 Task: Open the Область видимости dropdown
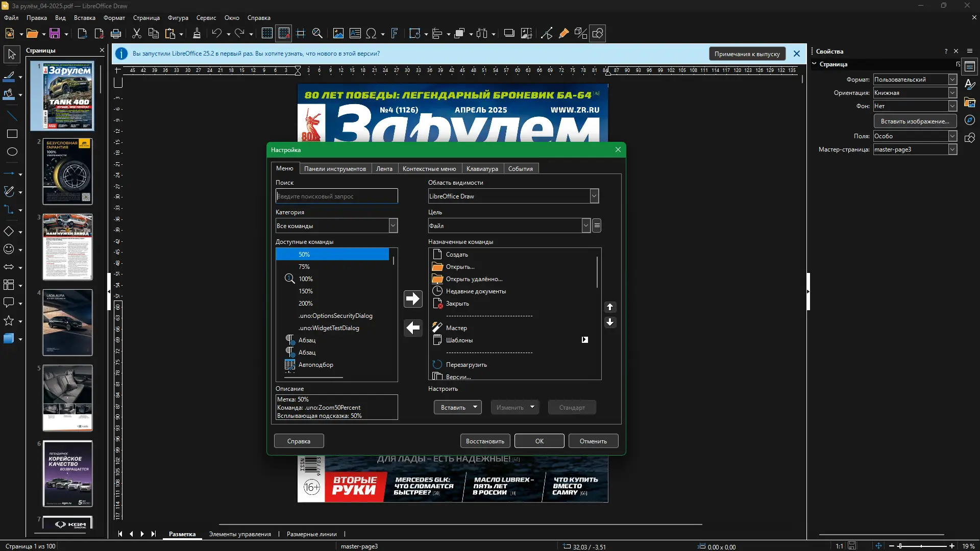pos(594,196)
